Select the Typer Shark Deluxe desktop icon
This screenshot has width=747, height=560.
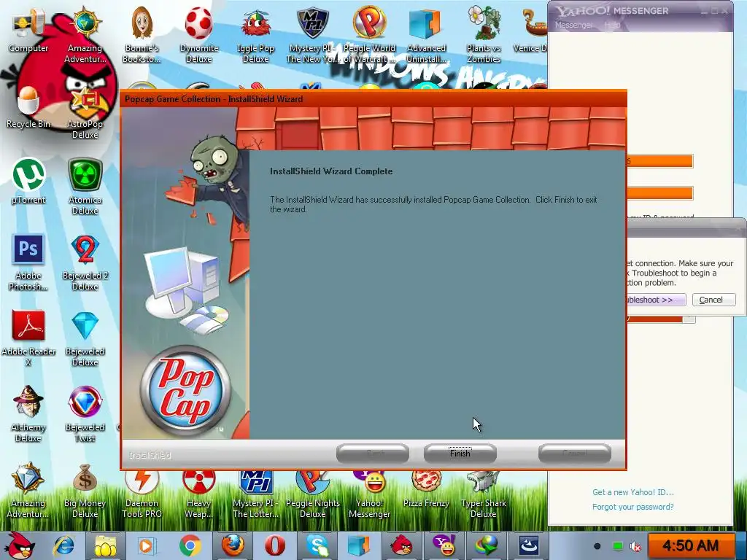[484, 493]
